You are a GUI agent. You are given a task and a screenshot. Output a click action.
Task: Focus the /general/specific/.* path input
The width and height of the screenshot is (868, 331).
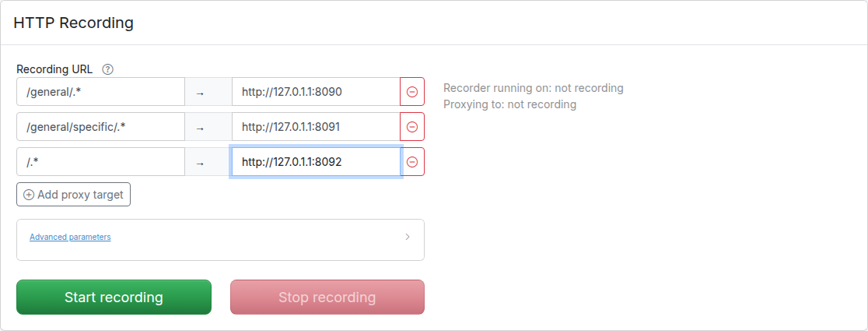coord(101,127)
